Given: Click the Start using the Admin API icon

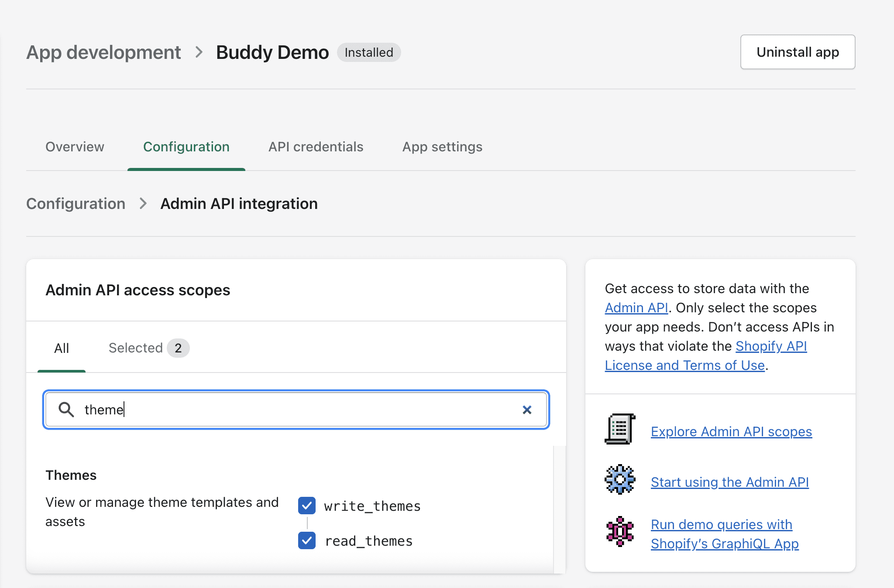Looking at the screenshot, I should click(620, 481).
